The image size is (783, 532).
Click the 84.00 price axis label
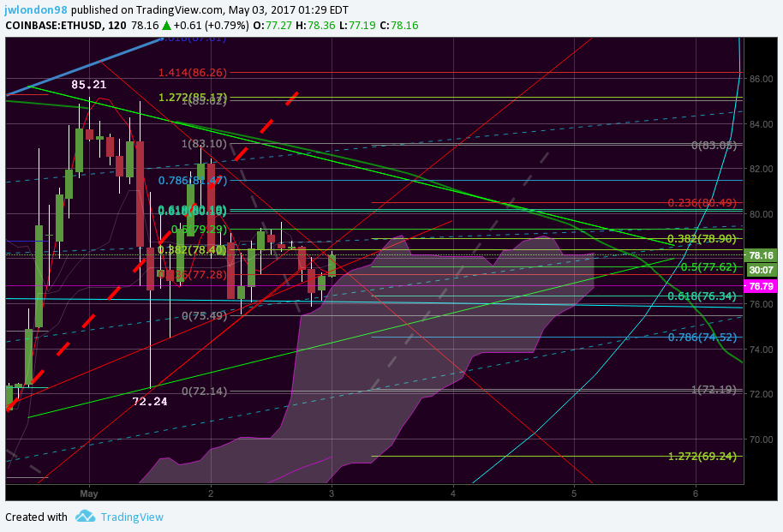pos(761,124)
